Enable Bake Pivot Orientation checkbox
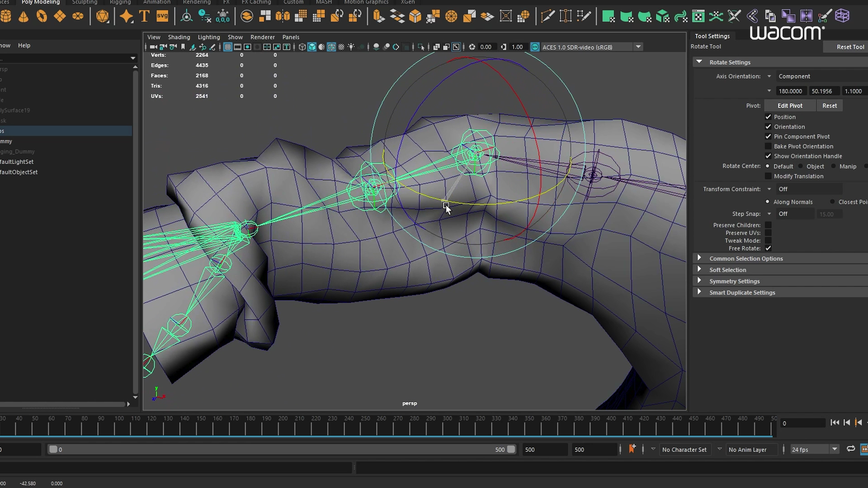 (x=768, y=146)
